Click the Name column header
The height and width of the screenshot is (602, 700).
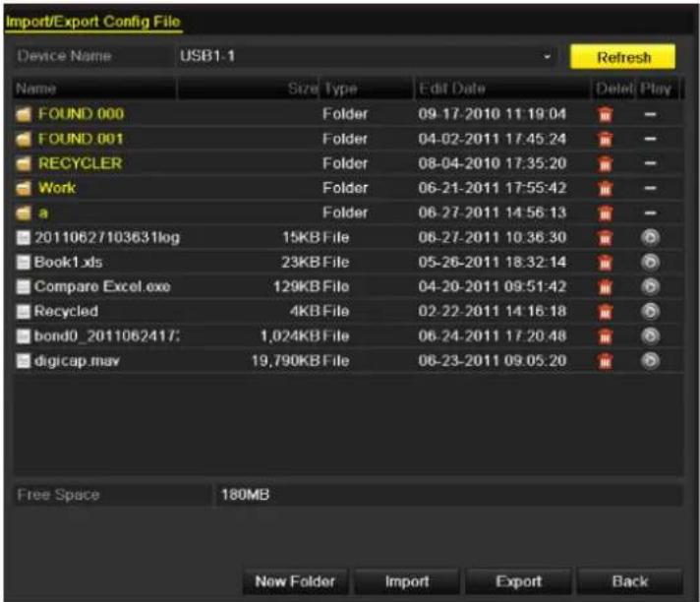(94, 89)
